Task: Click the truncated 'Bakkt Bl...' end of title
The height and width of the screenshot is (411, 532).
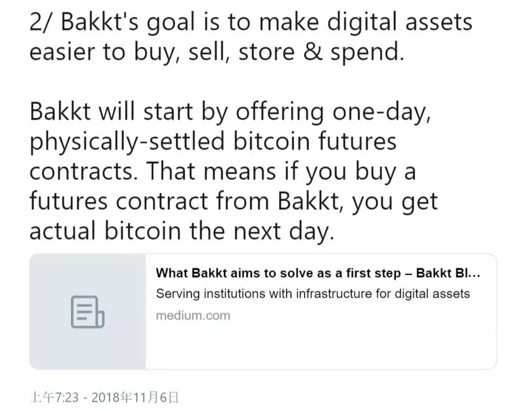Action: tap(448, 273)
